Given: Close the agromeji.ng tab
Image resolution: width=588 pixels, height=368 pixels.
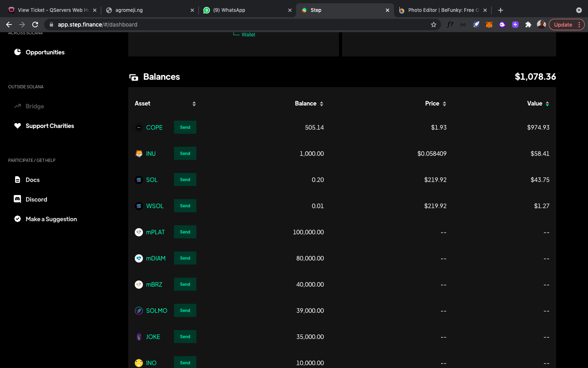Looking at the screenshot, I should pos(192,10).
